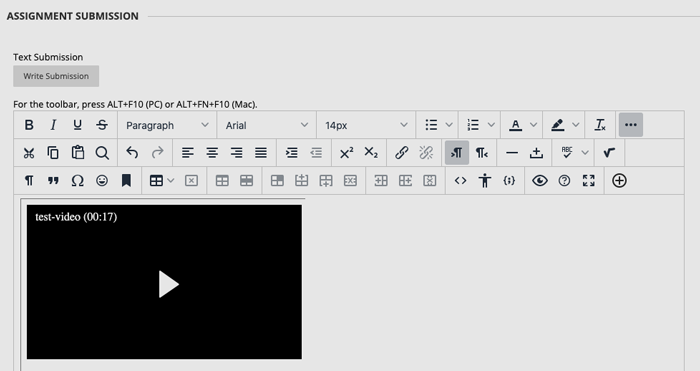Insert table row before
This screenshot has width=700, height=371.
coord(302,180)
